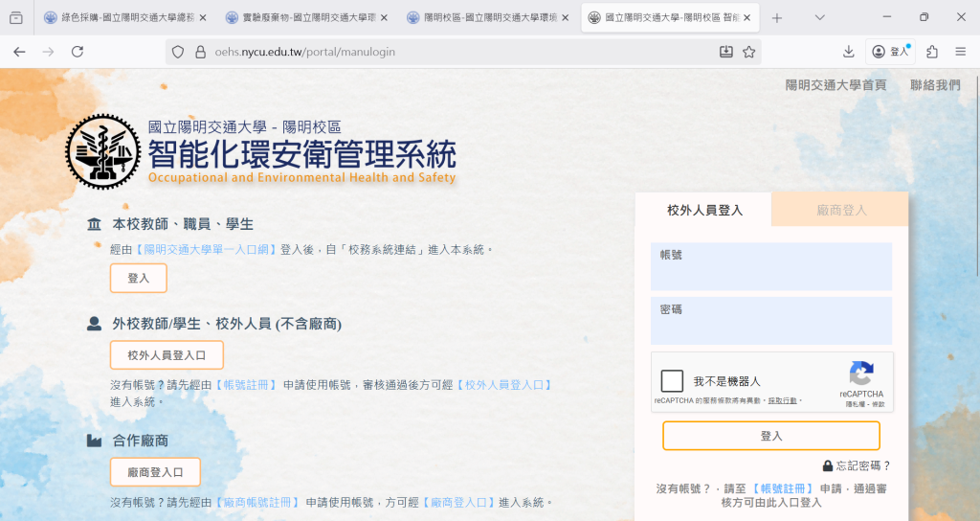Switch to the 廠商登入 tab
Viewport: 980px width, 521px height.
point(840,210)
